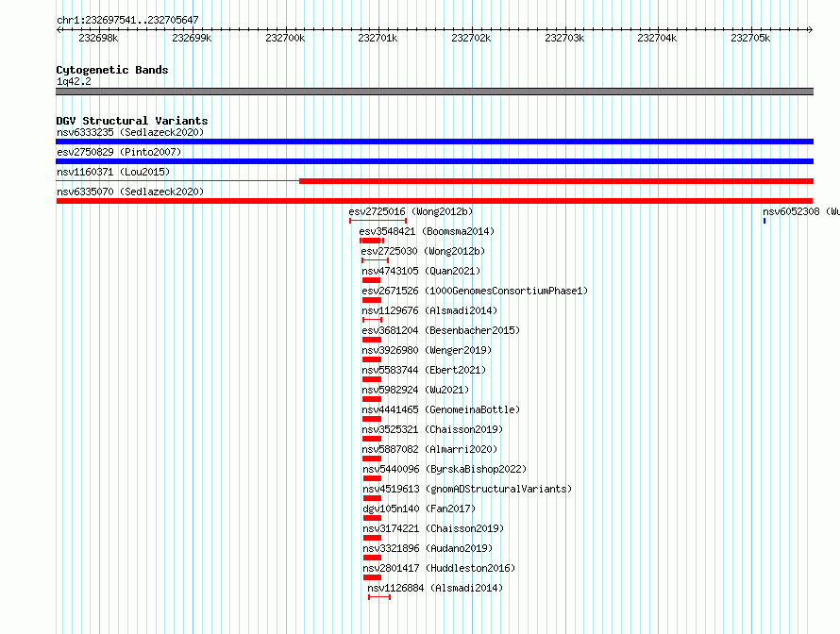Open esv2671526 (1000GenomesConsortiumPhase1) entry

[x=475, y=291]
